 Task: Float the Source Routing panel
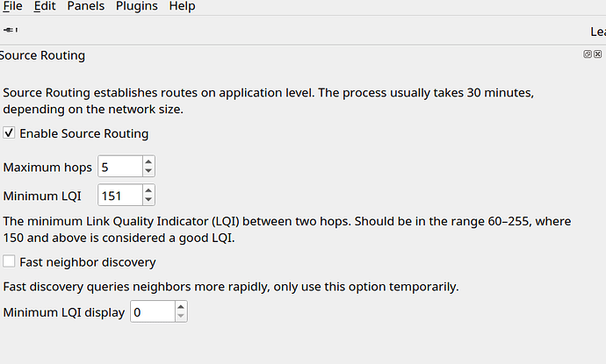tap(587, 54)
